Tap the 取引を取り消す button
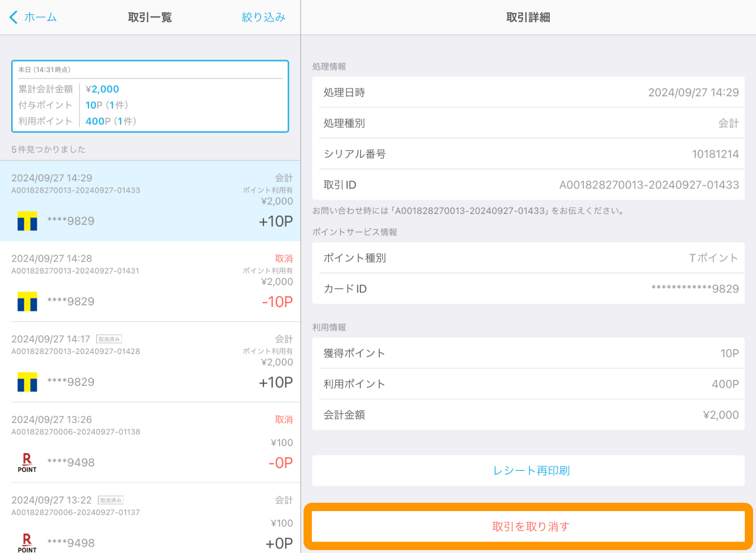756x553 pixels. click(x=529, y=526)
